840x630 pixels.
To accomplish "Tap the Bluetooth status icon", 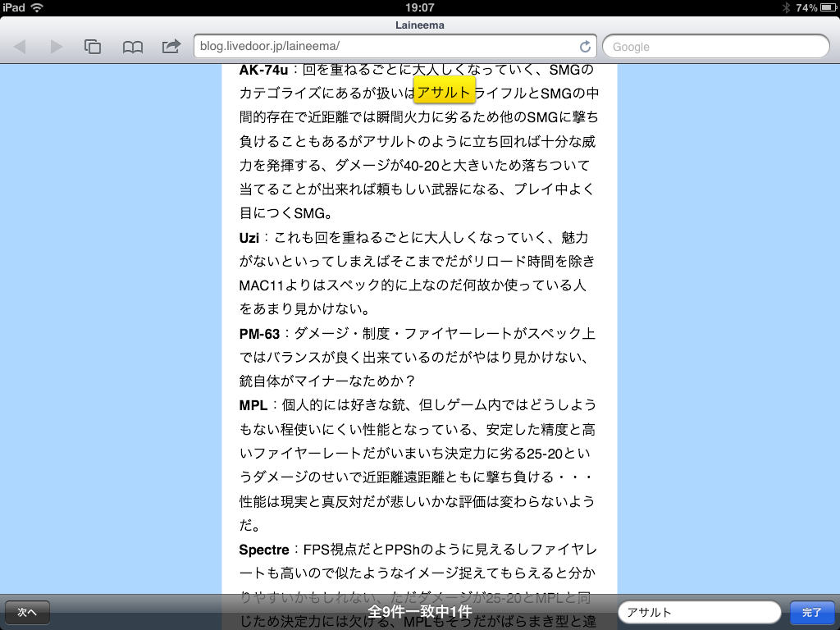I will pos(786,7).
